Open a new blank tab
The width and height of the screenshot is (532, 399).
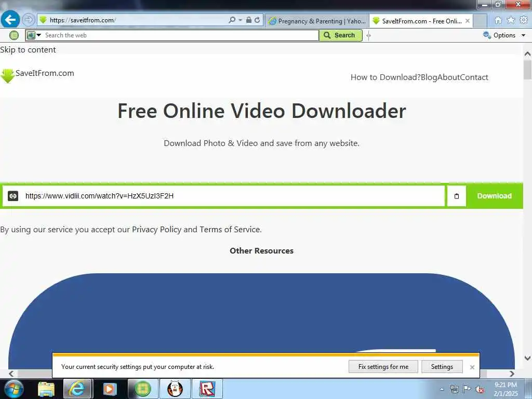pyautogui.click(x=480, y=21)
